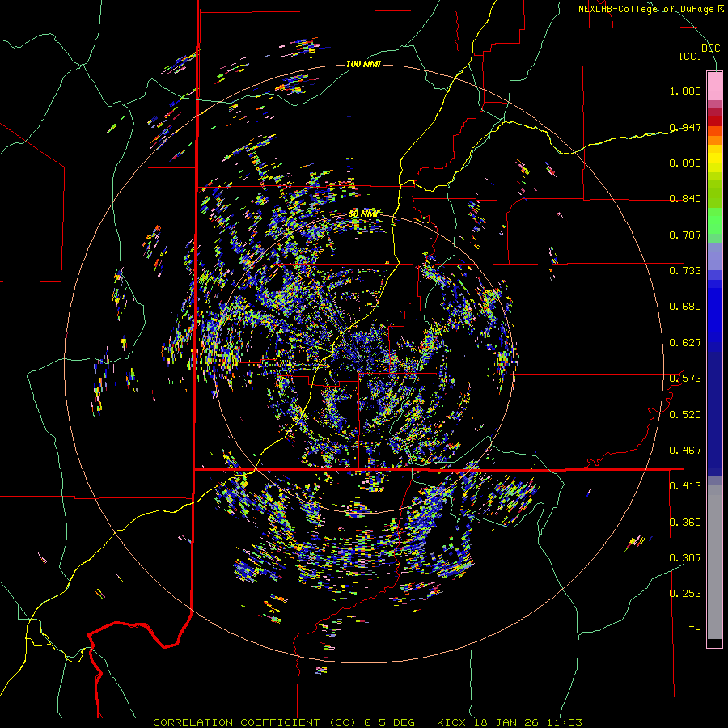Image resolution: width=728 pixels, height=728 pixels.
Task: Select the 0.520 scale value
Action: (x=685, y=414)
